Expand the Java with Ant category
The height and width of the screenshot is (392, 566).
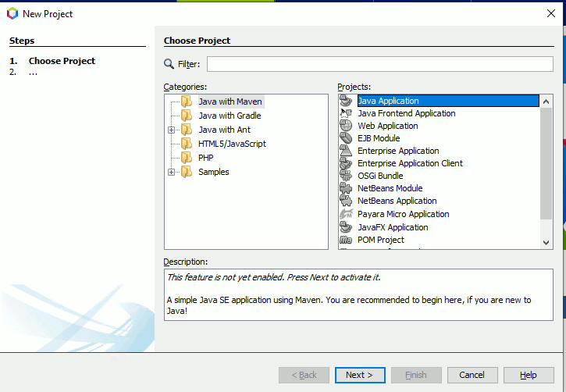[x=172, y=130]
